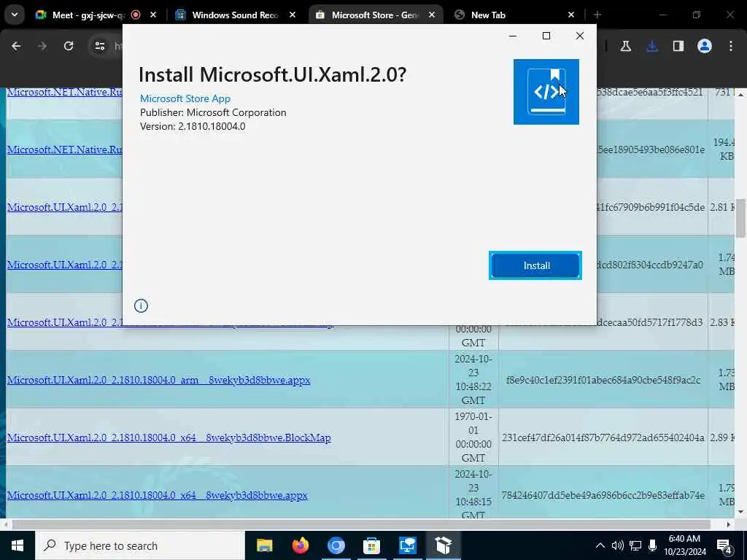The image size is (747, 560).
Task: Open the remote desktop taskbar app icon
Action: click(x=407, y=545)
